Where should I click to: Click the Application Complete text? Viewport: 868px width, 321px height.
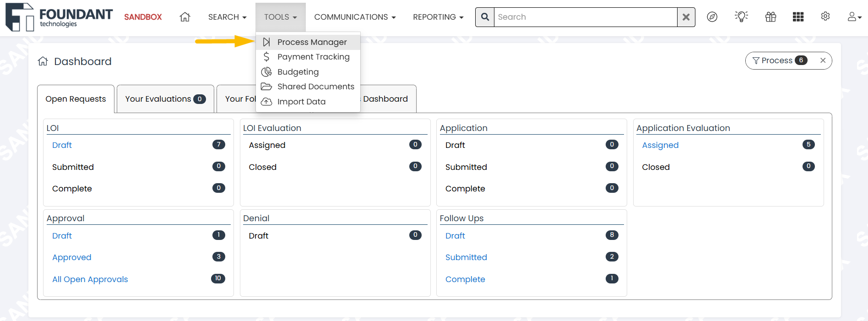(x=465, y=189)
